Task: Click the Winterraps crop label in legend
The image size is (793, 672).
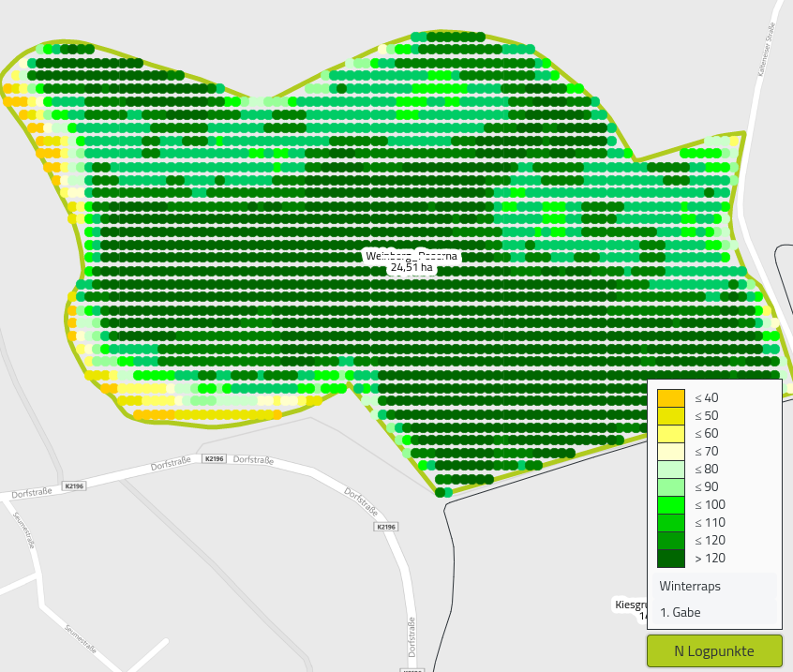Action: [x=690, y=587]
